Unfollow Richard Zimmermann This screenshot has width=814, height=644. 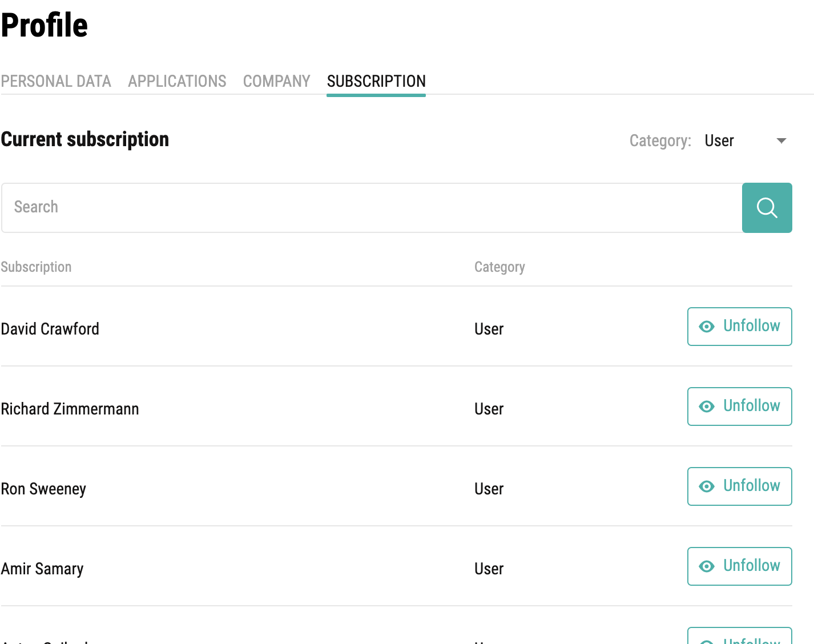[739, 406]
